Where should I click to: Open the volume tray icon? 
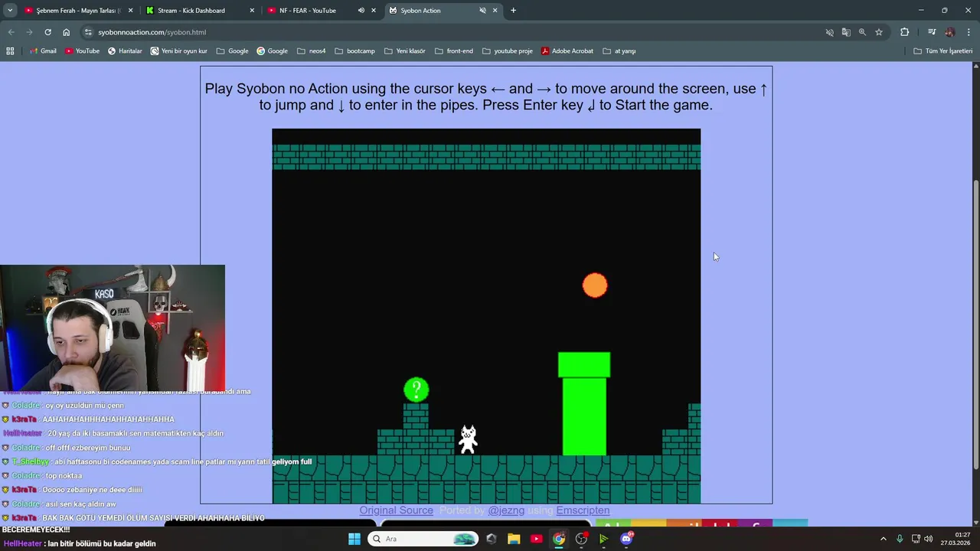928,539
